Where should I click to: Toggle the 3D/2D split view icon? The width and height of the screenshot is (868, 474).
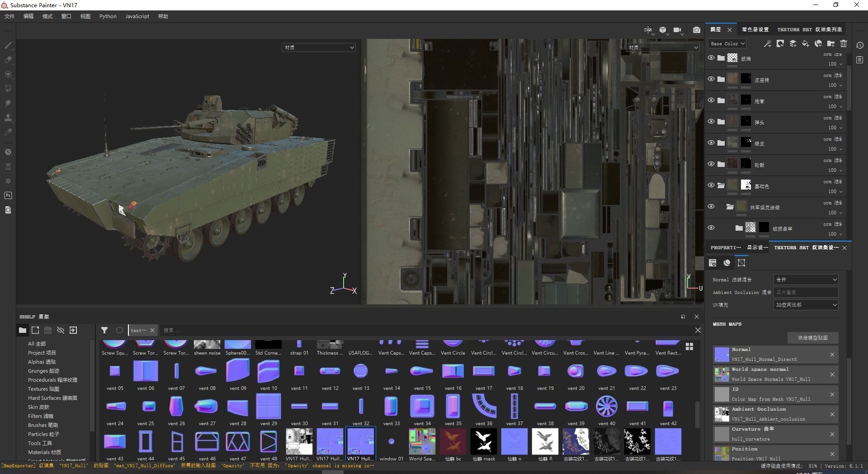648,30
